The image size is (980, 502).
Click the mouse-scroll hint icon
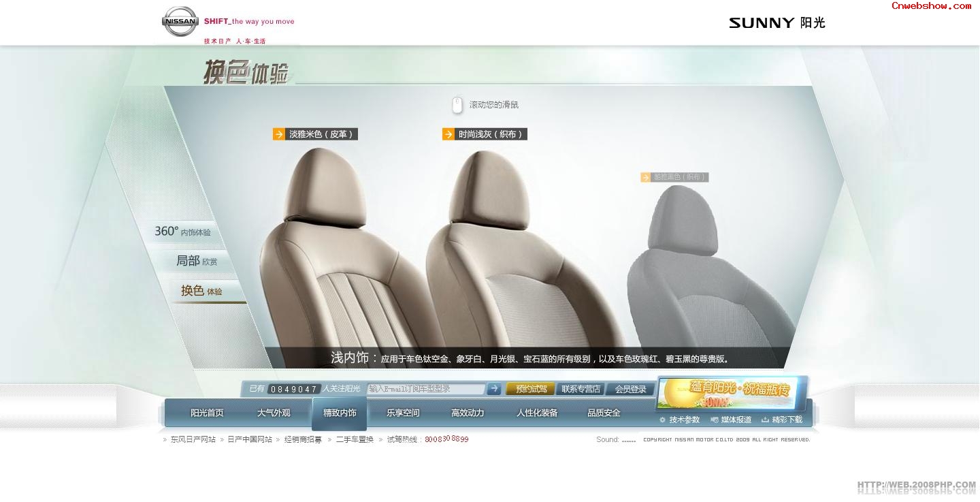[x=457, y=104]
